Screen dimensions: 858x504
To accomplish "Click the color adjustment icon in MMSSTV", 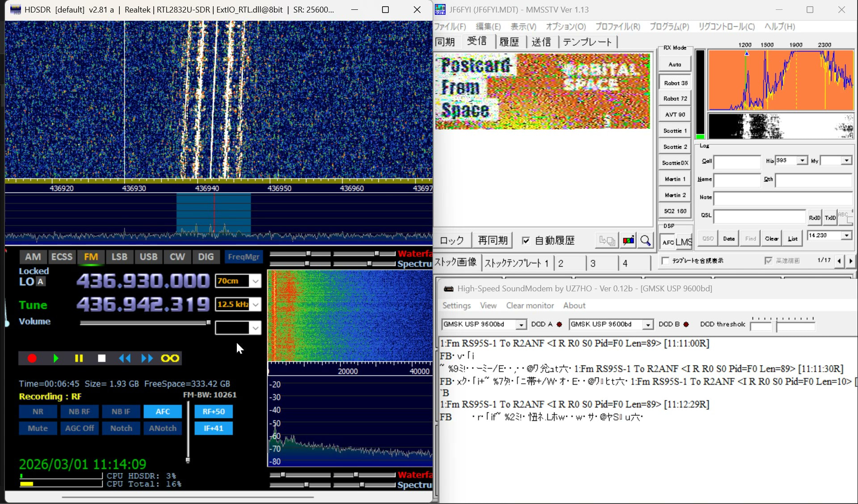I will (x=628, y=241).
